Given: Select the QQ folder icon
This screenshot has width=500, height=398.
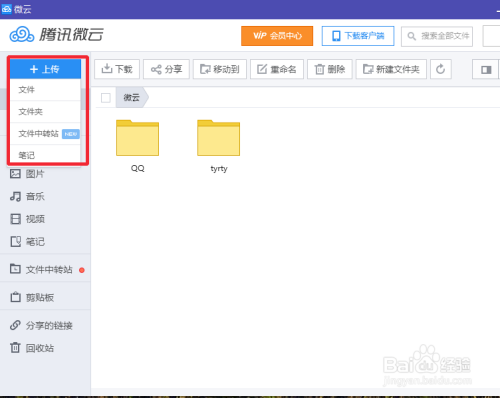Looking at the screenshot, I should (137, 138).
